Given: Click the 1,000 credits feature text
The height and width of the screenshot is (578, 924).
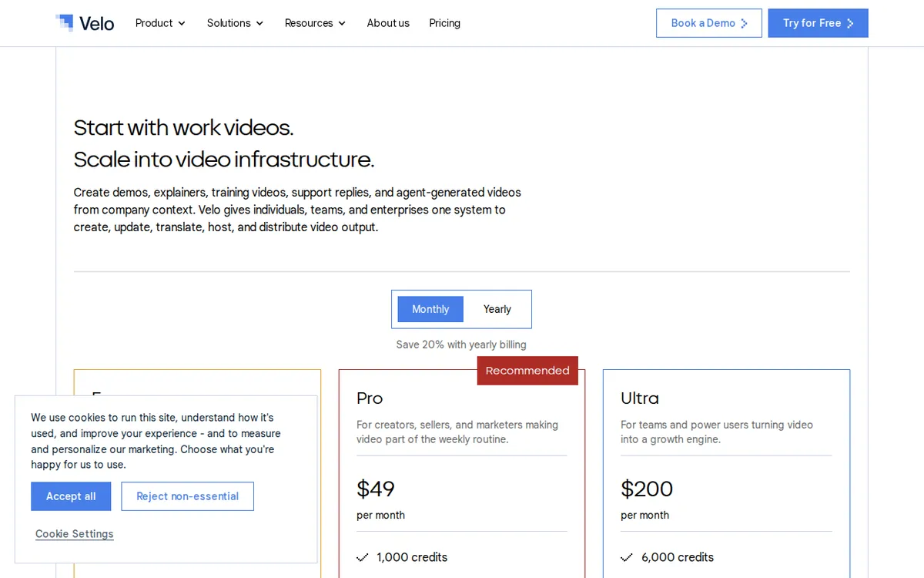Looking at the screenshot, I should pos(412,557).
